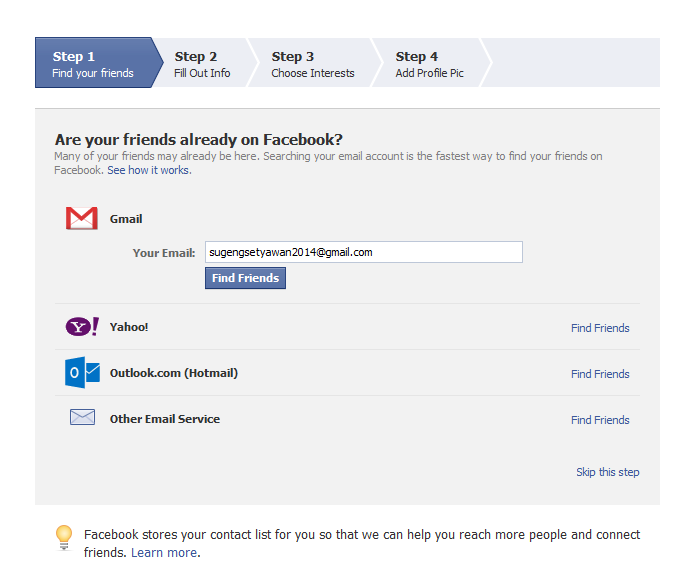Open the Learn more link

(164, 553)
